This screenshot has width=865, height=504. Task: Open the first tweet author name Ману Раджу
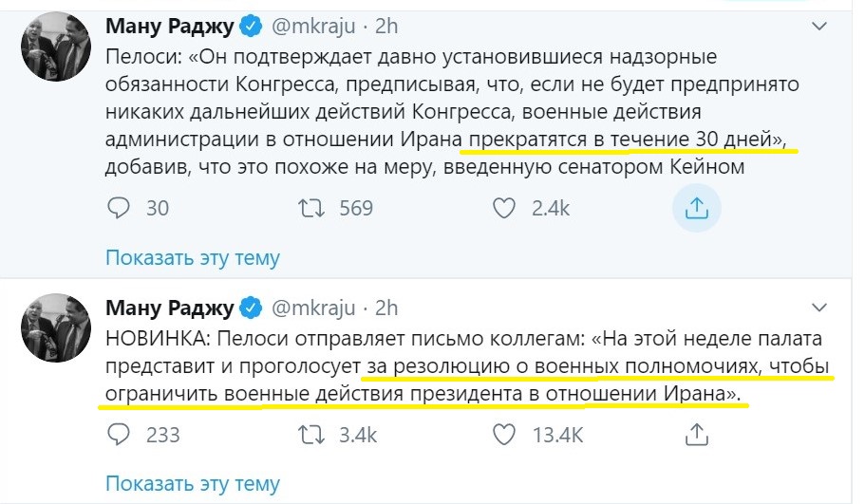(x=169, y=28)
